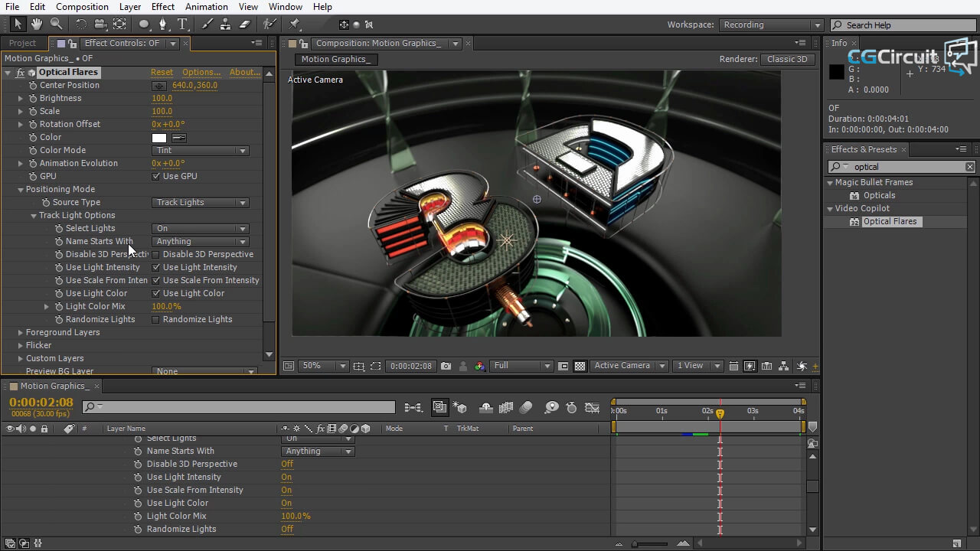Select the Zoom tool in toolbar

pos(56,24)
